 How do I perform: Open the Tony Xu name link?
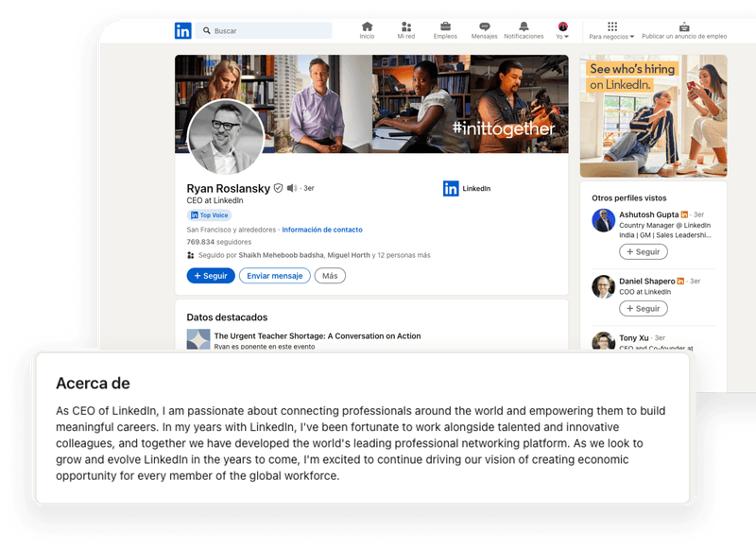point(633,338)
